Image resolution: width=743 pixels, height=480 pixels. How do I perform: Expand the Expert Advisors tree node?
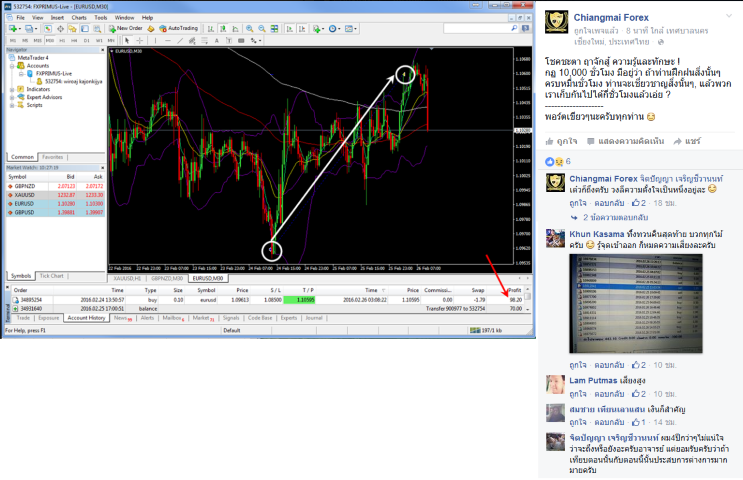point(12,97)
